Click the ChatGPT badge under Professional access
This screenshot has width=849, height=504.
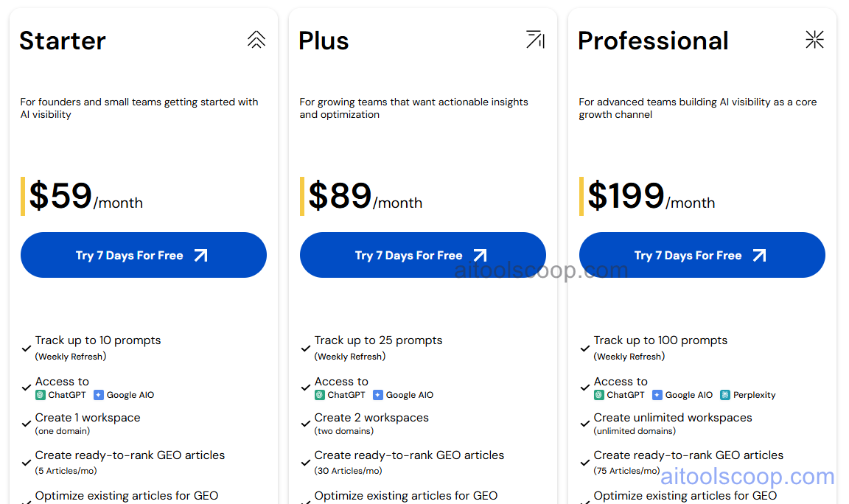pyautogui.click(x=618, y=394)
